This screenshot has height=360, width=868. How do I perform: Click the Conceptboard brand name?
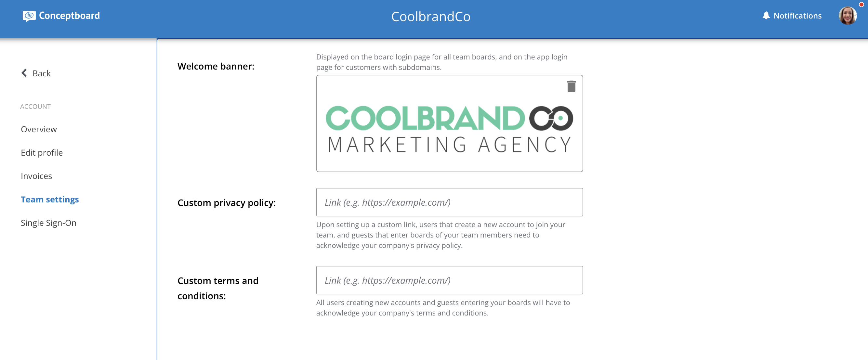click(70, 16)
